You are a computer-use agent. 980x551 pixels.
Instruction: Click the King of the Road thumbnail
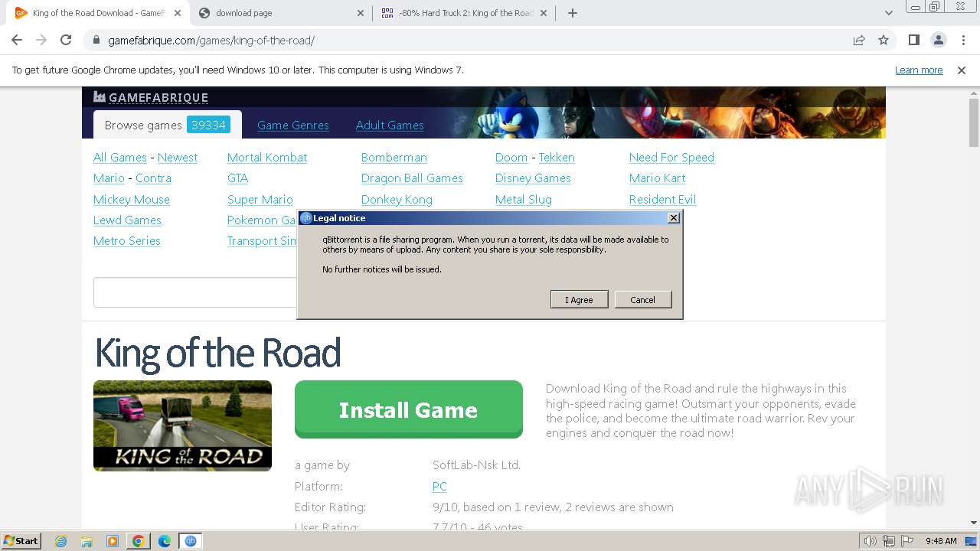pyautogui.click(x=182, y=425)
